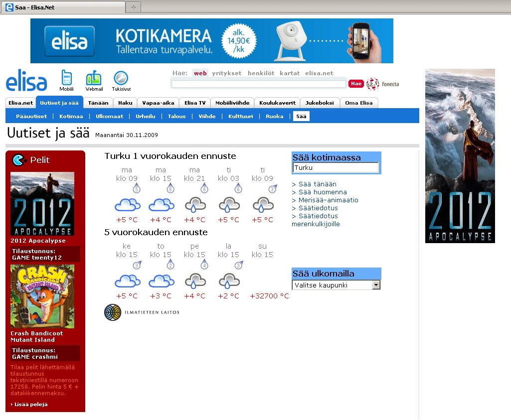Click the Elisa logo beside the search bar
The height and width of the screenshot is (420, 511).
point(26,80)
